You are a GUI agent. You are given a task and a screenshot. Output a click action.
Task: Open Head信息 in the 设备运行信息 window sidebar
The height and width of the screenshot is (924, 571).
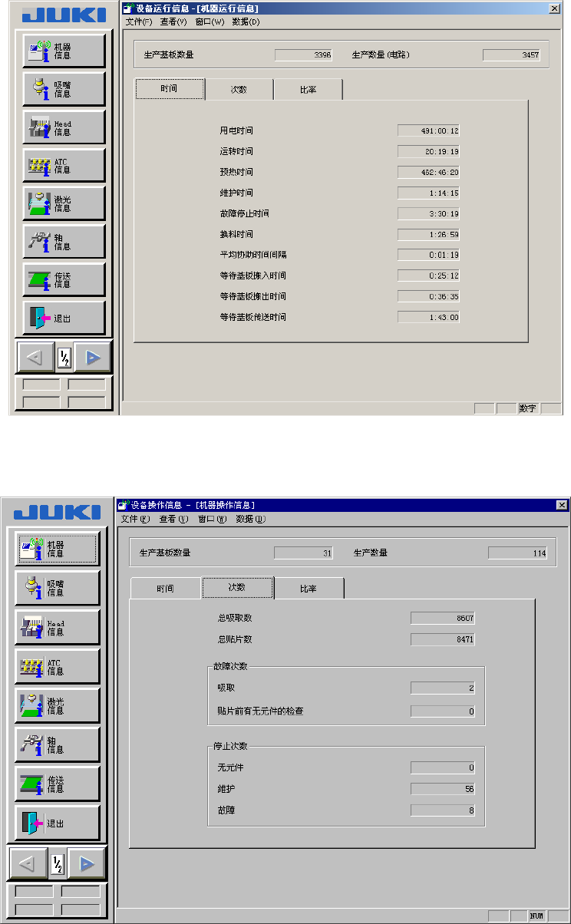coord(64,127)
